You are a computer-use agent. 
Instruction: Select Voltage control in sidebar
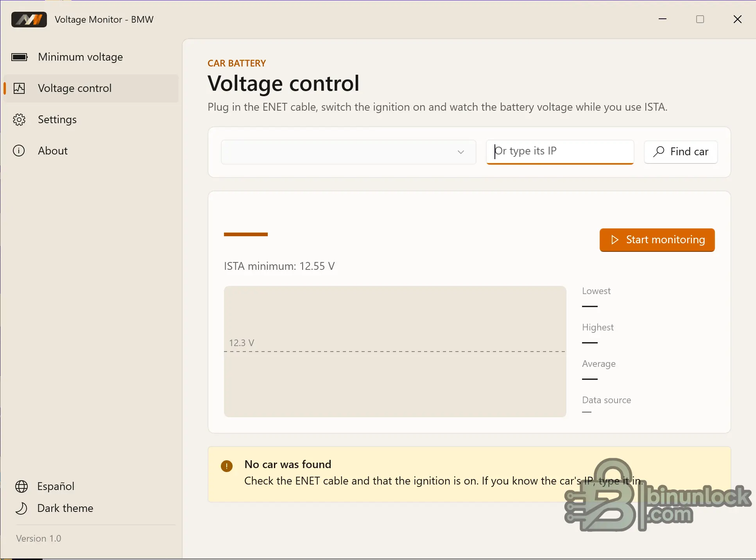click(91, 88)
